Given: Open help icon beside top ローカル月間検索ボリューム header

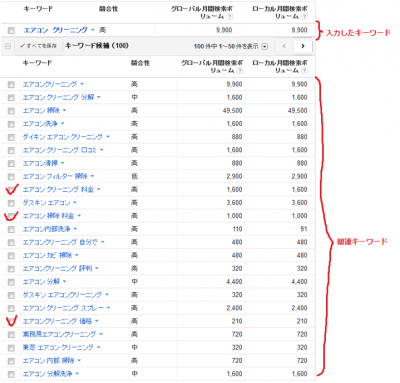Looking at the screenshot, I should click(304, 16).
